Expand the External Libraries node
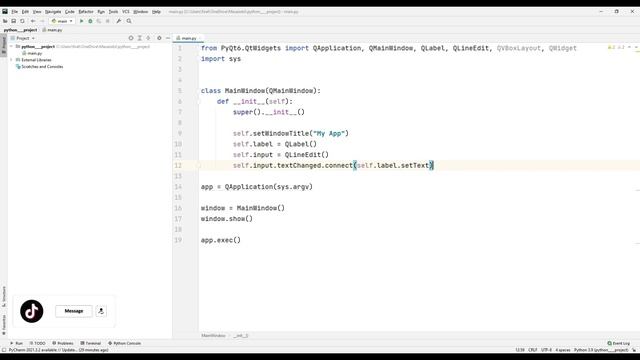640x360 pixels. click(11, 60)
